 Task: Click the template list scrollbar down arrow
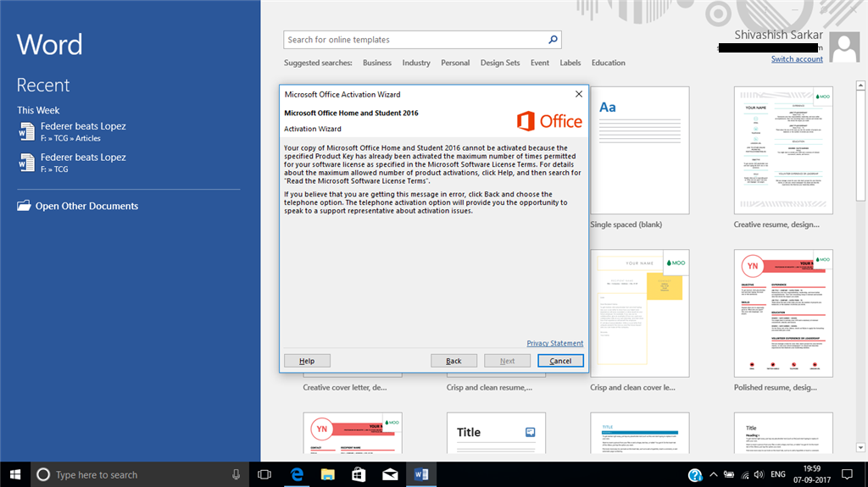tap(860, 448)
